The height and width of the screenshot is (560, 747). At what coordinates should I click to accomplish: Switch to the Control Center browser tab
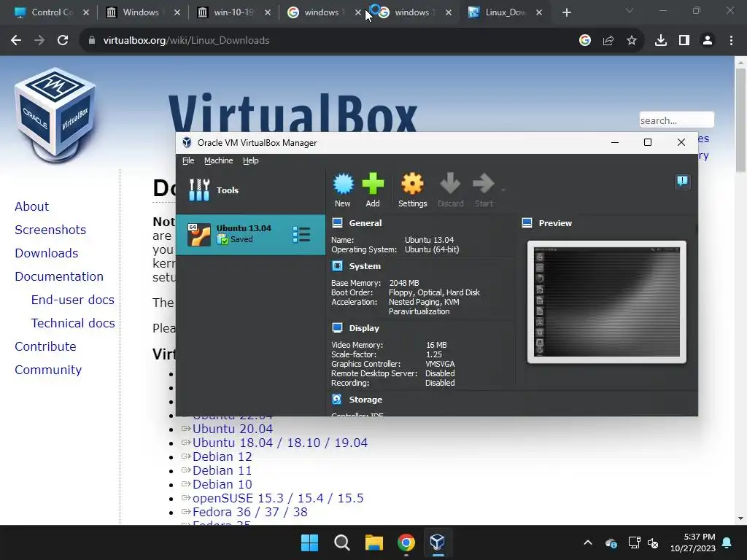[52, 12]
